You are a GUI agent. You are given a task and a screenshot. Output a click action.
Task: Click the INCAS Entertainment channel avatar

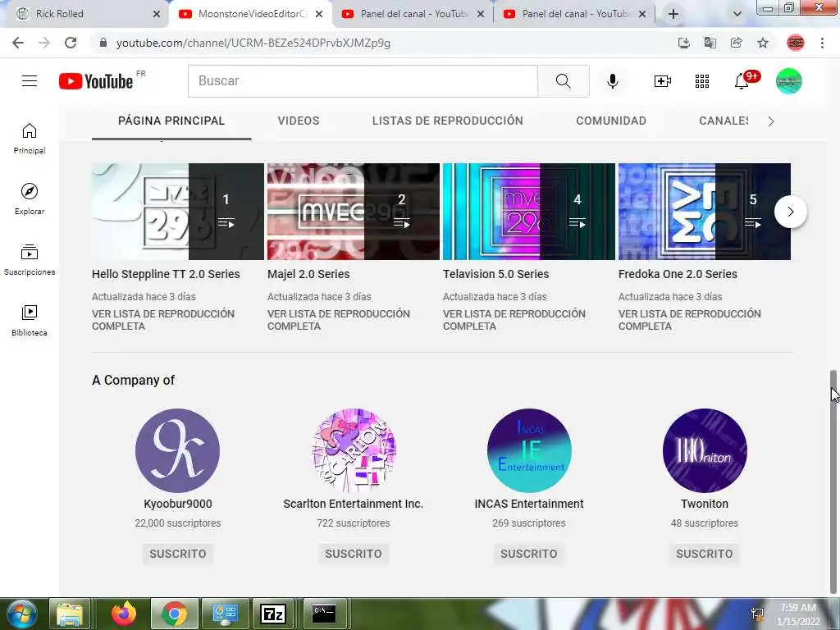[x=529, y=450]
